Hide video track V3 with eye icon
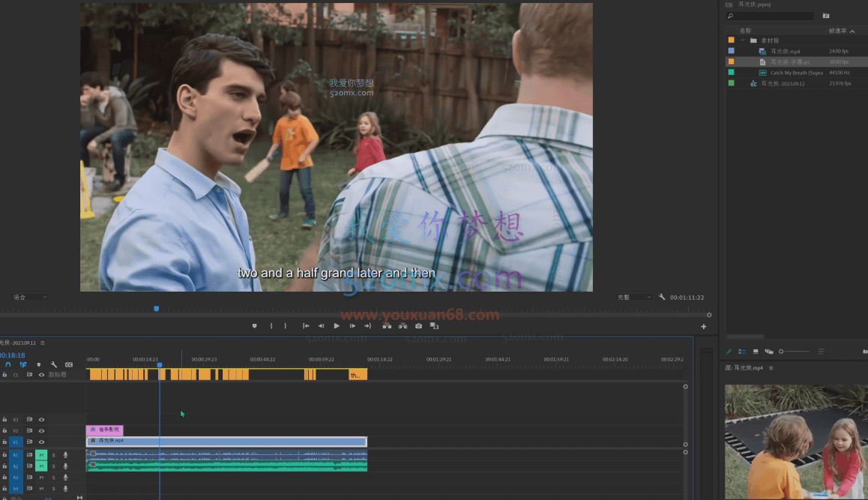Viewport: 868px width, 500px height. pyautogui.click(x=41, y=420)
